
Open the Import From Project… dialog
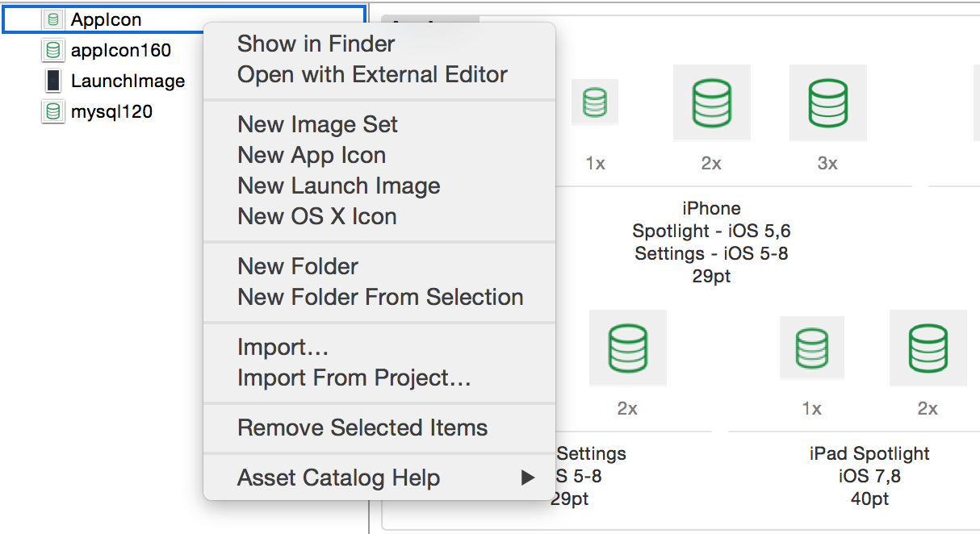point(354,378)
